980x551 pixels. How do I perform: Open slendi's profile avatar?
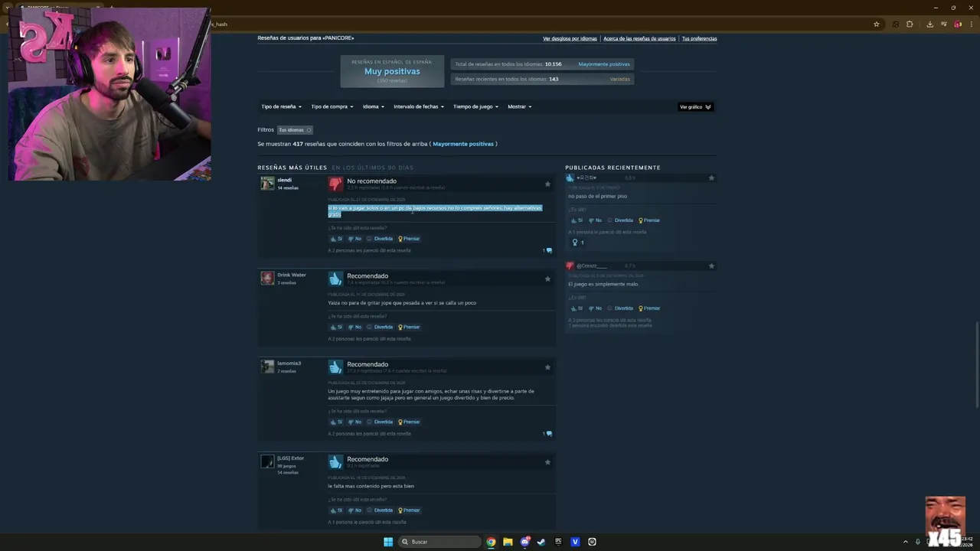pos(267,184)
